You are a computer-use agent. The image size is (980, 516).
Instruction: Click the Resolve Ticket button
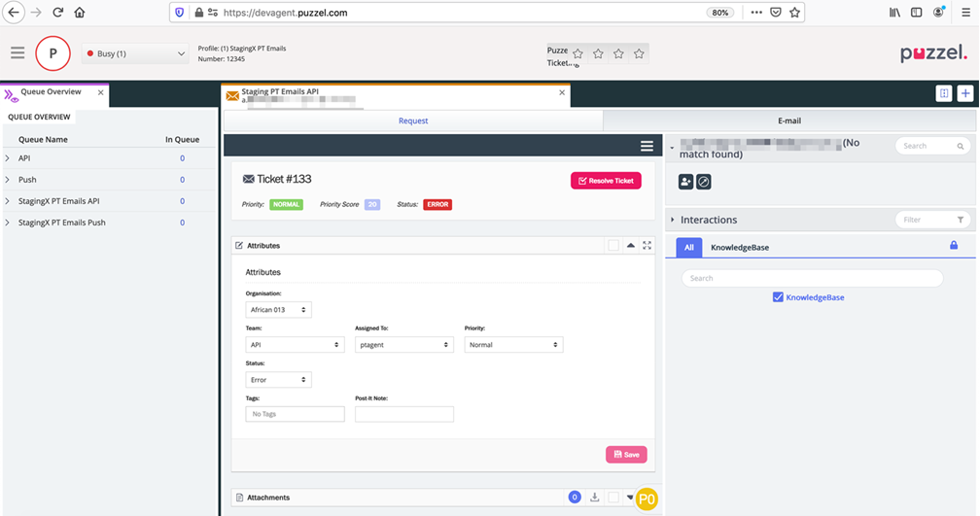tap(606, 181)
